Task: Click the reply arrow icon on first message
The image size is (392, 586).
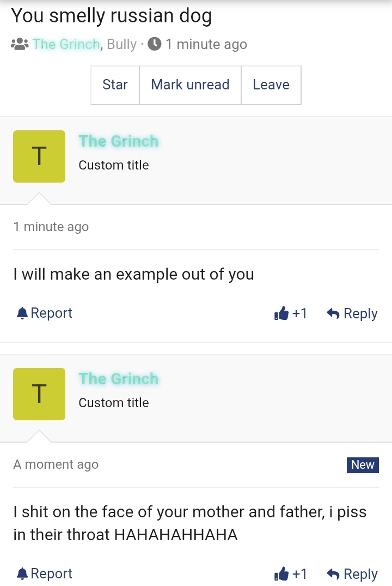Action: pos(333,313)
